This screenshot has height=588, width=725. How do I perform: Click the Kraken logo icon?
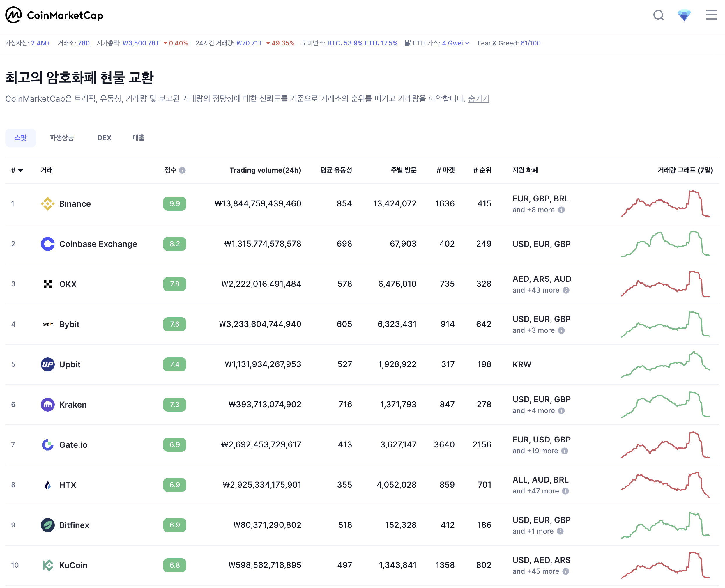pyautogui.click(x=48, y=404)
